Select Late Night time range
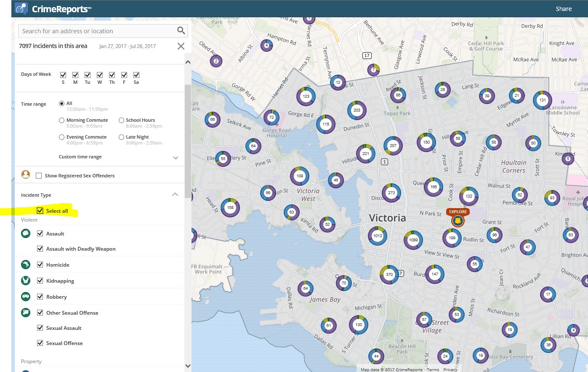Image resolution: width=588 pixels, height=372 pixels. pos(121,137)
